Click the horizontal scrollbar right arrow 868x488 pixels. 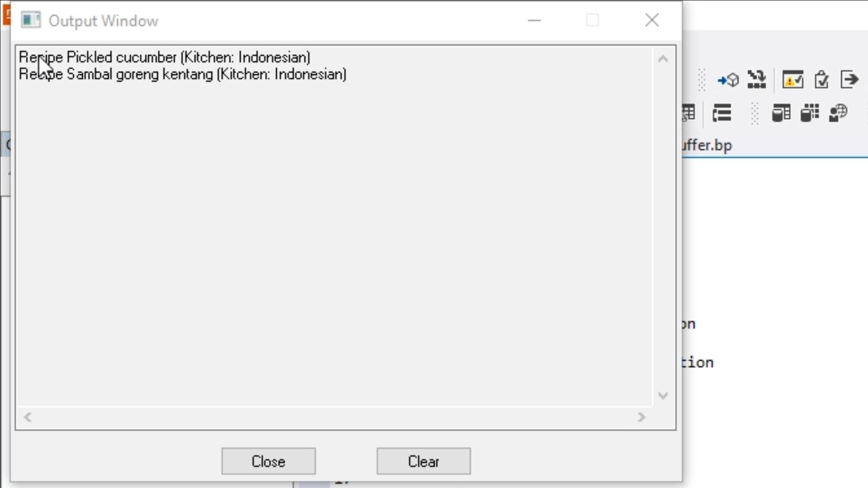(641, 417)
